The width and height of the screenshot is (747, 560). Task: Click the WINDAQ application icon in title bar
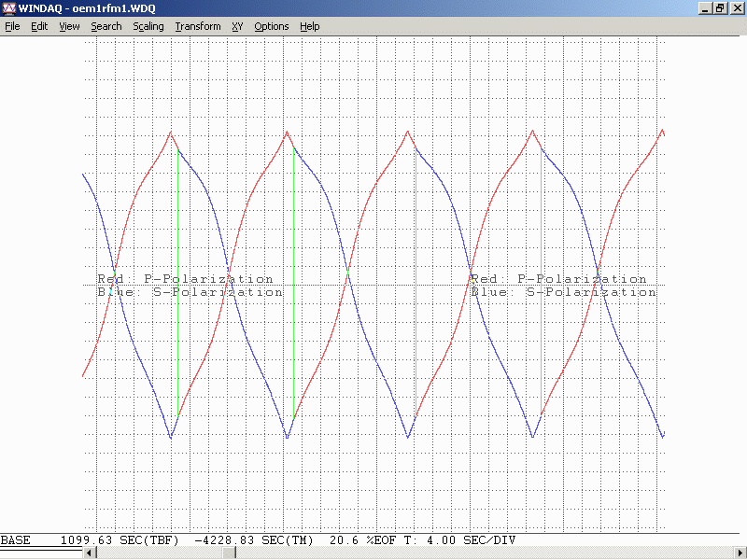pyautogui.click(x=8, y=8)
